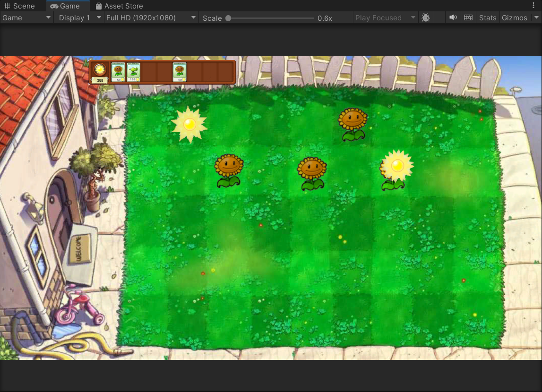The width and height of the screenshot is (542, 392).
Task: Open the Asset Store tab
Action: 119,6
